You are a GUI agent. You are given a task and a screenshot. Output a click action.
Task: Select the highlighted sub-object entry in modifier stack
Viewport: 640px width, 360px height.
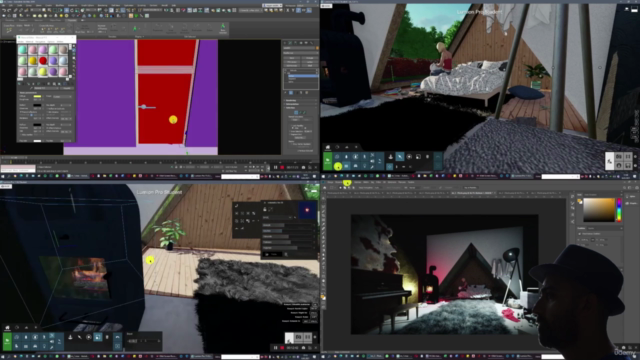coord(302,76)
